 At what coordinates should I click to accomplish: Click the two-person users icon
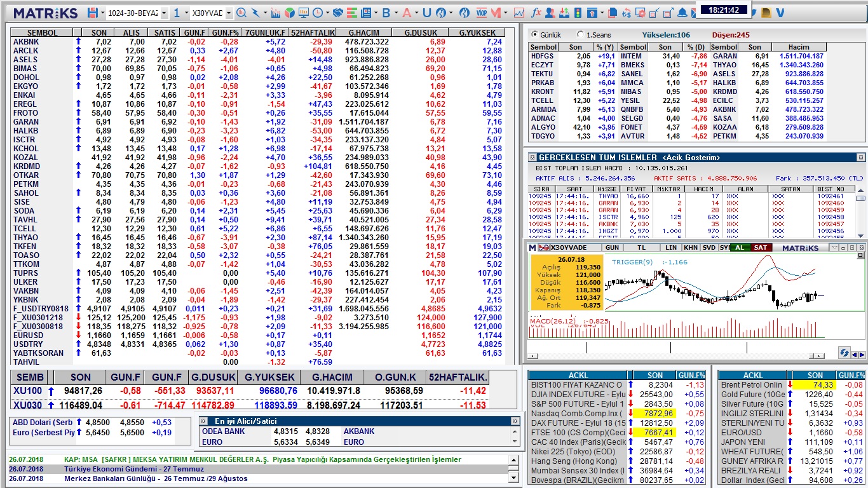point(550,13)
